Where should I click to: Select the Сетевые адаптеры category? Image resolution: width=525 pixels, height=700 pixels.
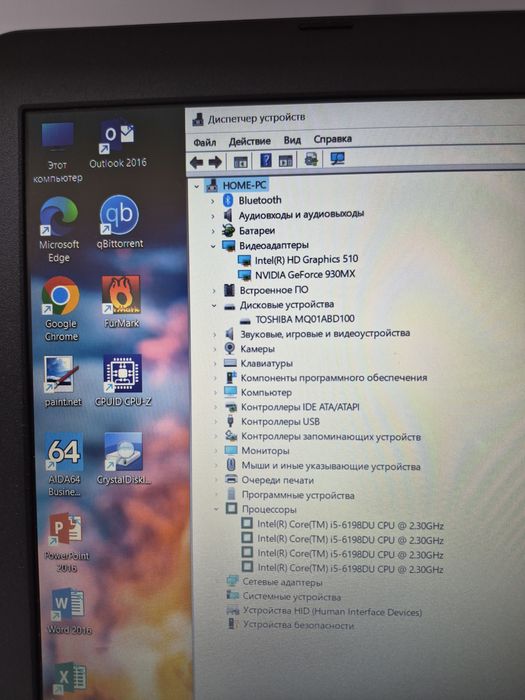(282, 582)
